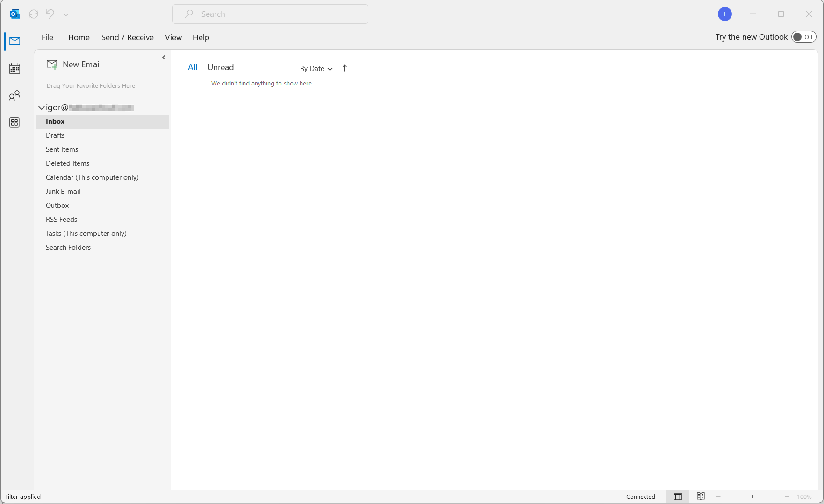Show only Unread messages tab
The height and width of the screenshot is (504, 824).
coord(220,67)
